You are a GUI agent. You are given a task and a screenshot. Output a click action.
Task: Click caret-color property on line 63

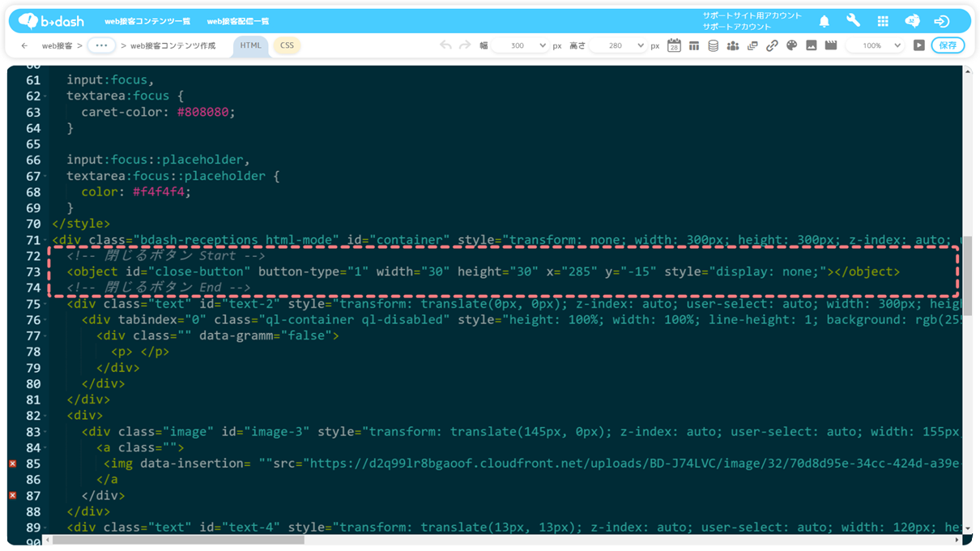[x=121, y=112]
